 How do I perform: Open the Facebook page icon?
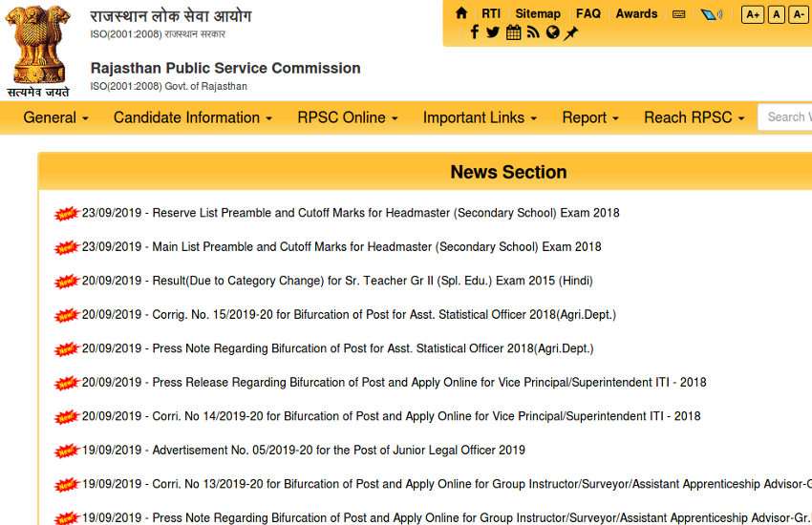(475, 32)
